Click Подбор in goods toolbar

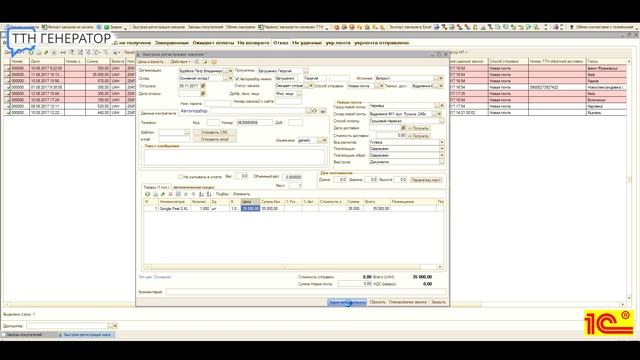(x=222, y=194)
